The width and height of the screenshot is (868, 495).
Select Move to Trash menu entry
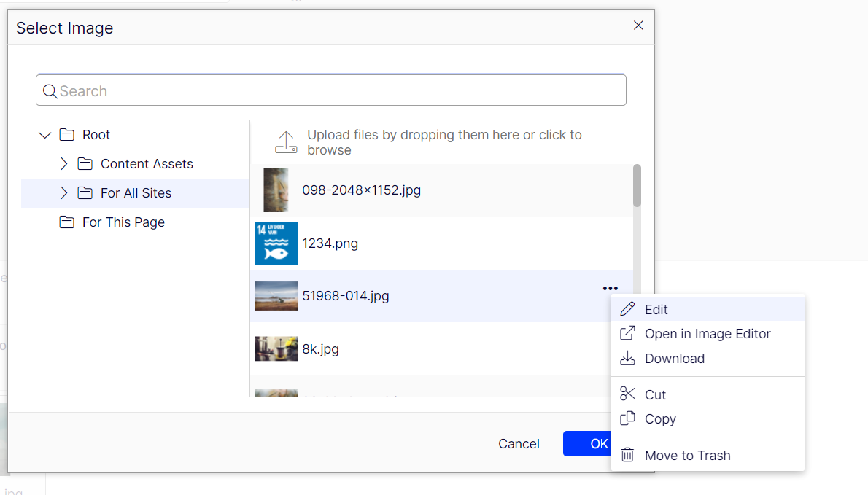687,456
